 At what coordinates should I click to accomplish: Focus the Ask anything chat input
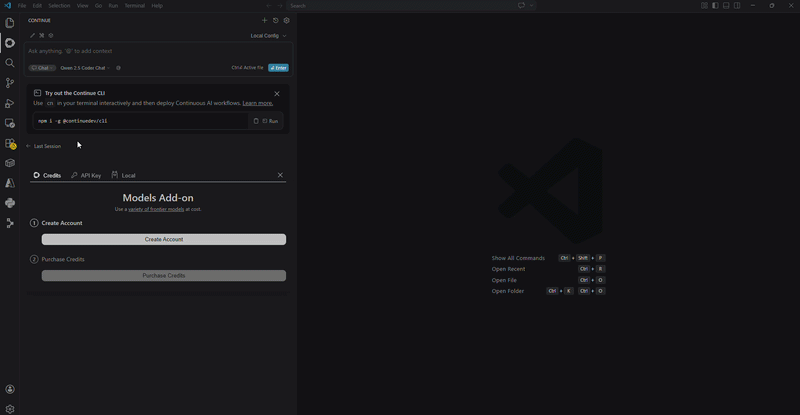click(158, 51)
